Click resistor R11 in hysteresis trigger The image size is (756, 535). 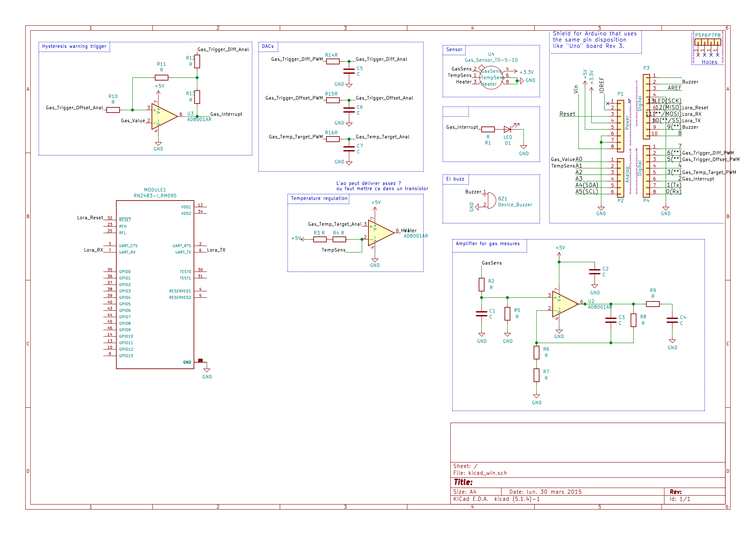(x=161, y=78)
